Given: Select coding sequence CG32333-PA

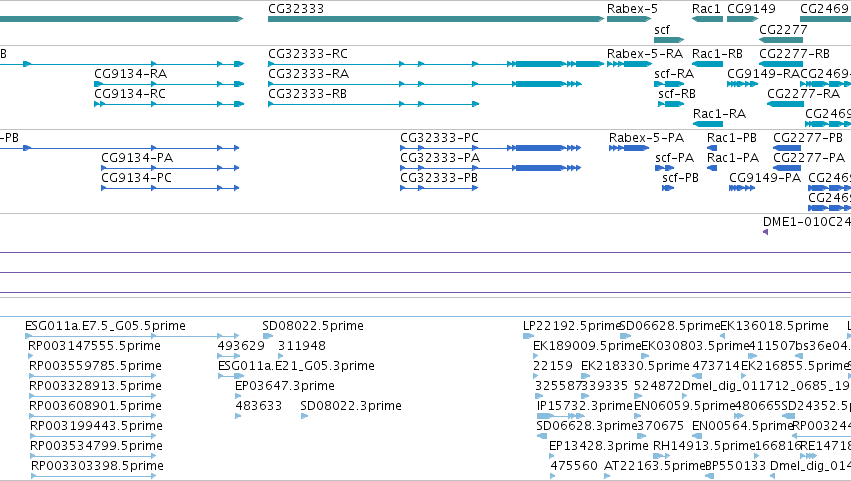Looking at the screenshot, I should (440, 158).
